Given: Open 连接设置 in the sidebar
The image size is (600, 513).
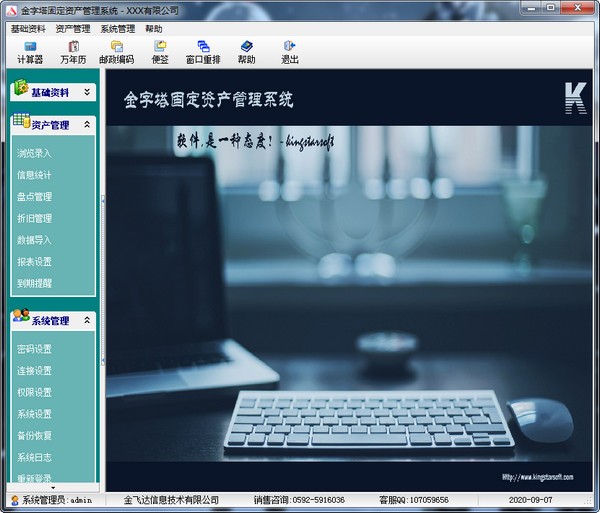Looking at the screenshot, I should [34, 371].
